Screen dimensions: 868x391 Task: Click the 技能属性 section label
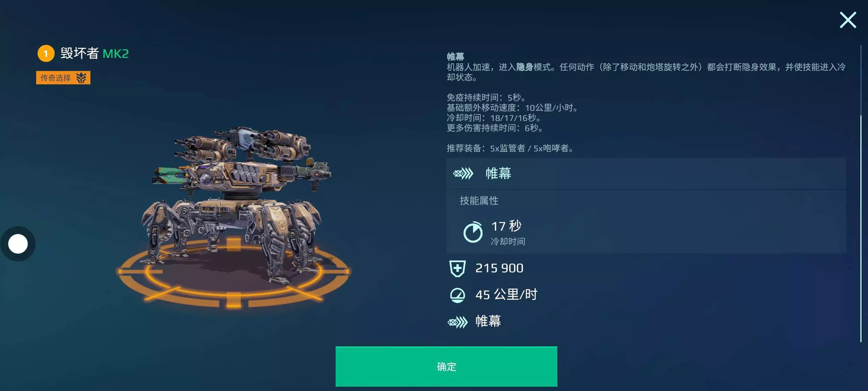(x=479, y=201)
